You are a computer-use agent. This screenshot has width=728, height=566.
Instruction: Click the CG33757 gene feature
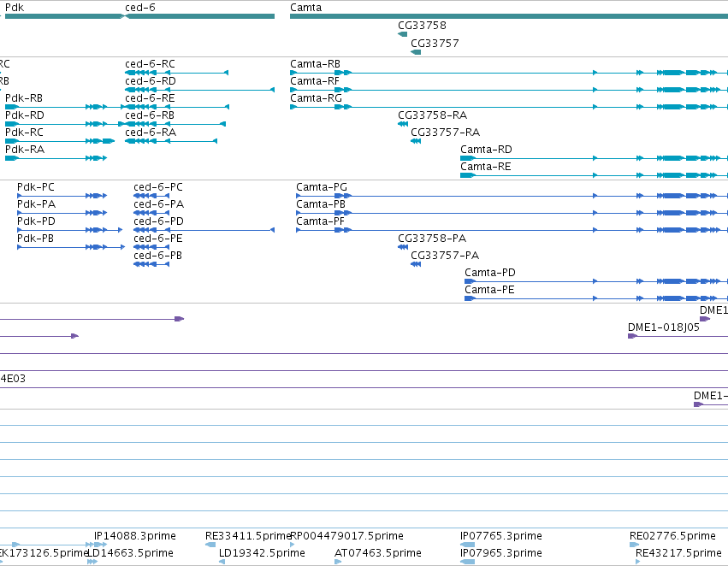tap(416, 52)
